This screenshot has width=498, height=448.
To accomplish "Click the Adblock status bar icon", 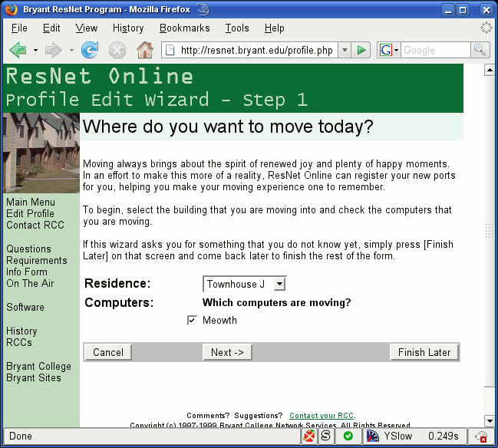I will [x=309, y=436].
